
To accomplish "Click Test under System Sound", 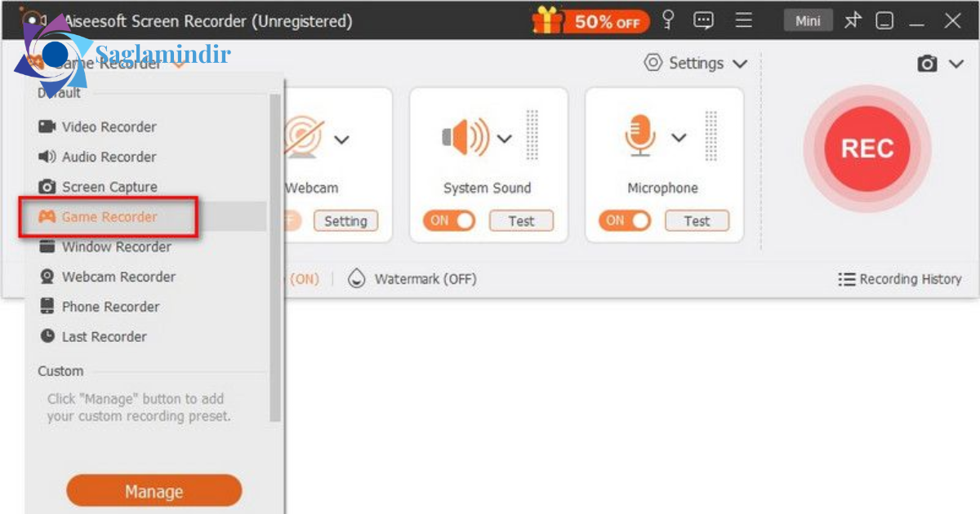I will pyautogui.click(x=521, y=220).
